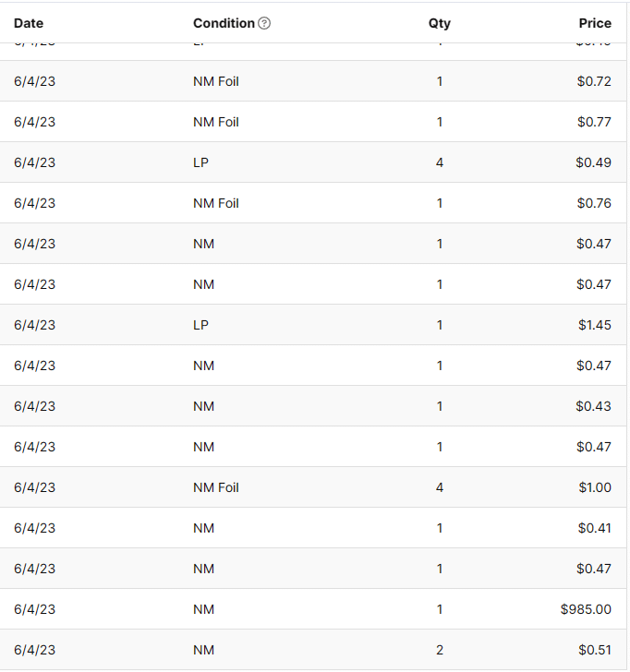Click the help icon beside Condition

264,23
